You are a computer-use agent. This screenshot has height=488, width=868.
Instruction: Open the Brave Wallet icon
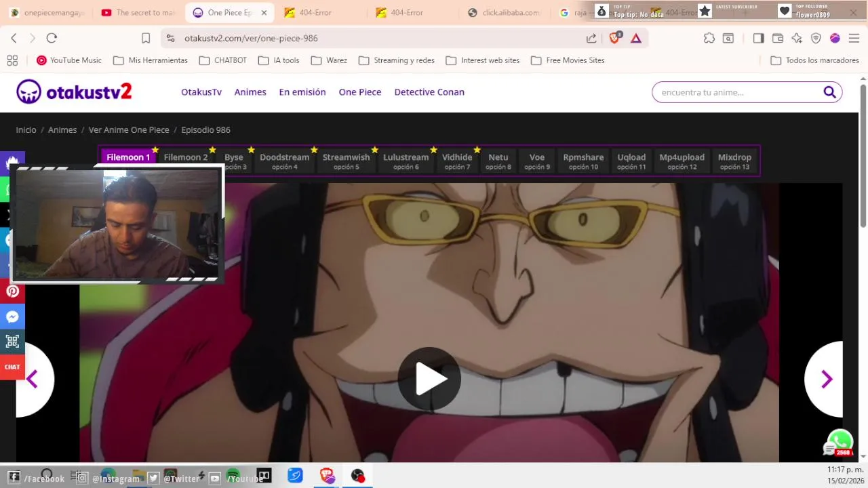(x=778, y=39)
